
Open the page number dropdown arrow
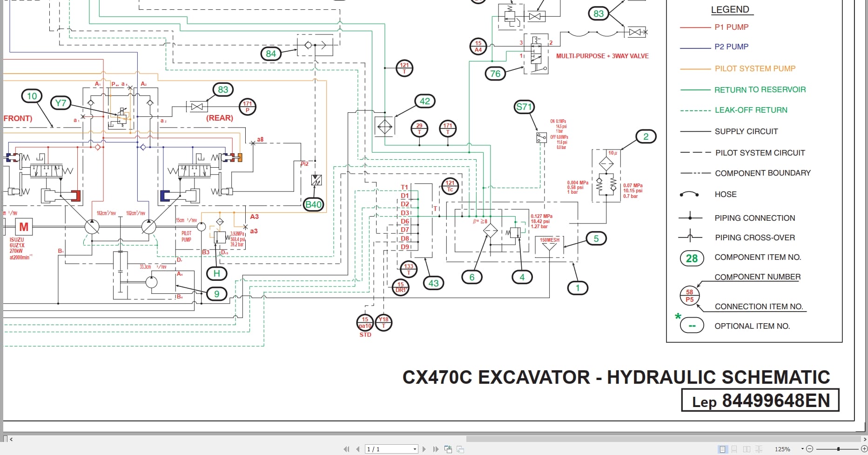click(x=416, y=448)
